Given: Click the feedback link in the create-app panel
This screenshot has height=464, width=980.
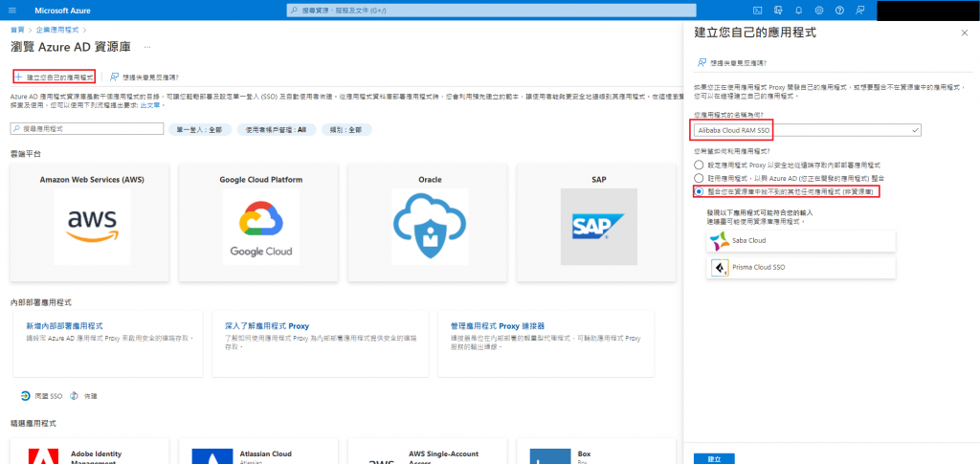Looking at the screenshot, I should click(732, 63).
